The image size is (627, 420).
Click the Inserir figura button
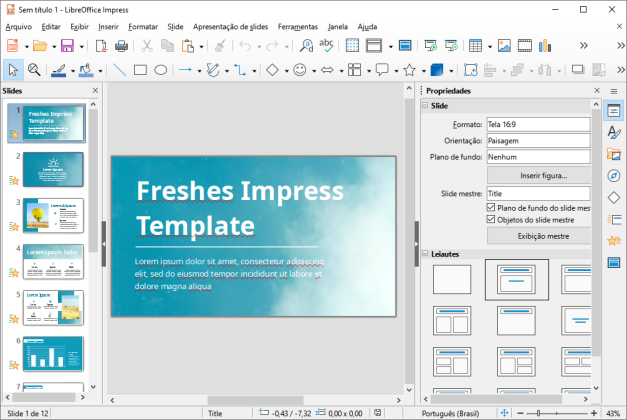pos(539,176)
